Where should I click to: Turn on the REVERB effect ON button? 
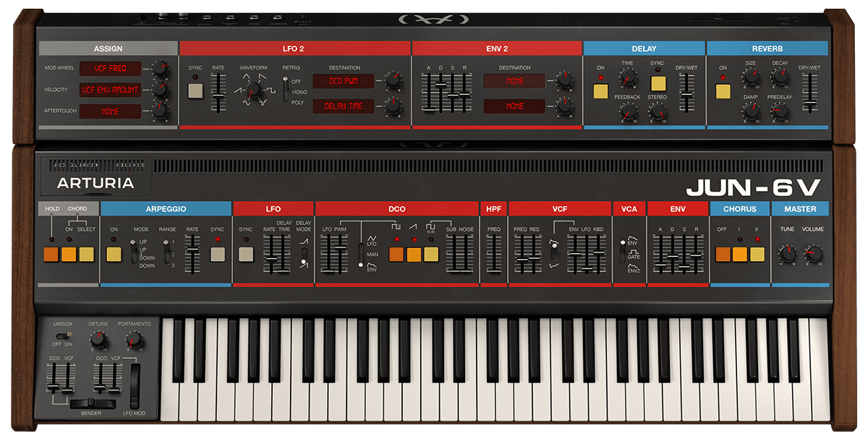pyautogui.click(x=723, y=91)
